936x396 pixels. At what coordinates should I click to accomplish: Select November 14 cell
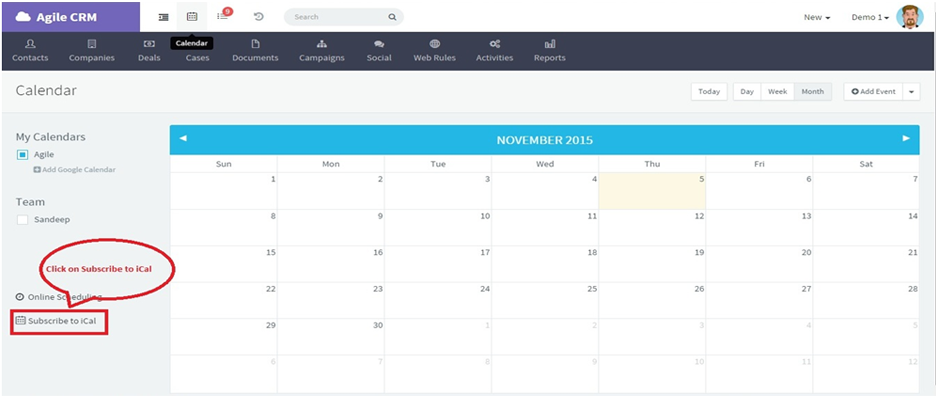click(866, 228)
